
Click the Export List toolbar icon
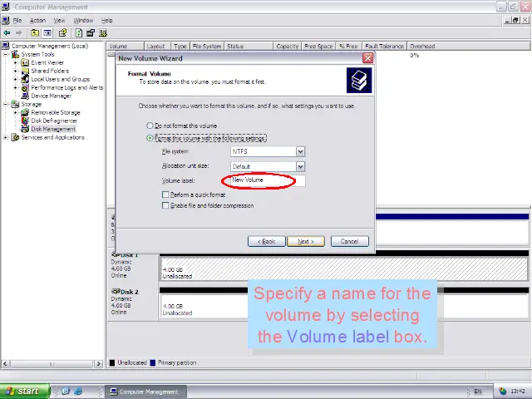91,33
